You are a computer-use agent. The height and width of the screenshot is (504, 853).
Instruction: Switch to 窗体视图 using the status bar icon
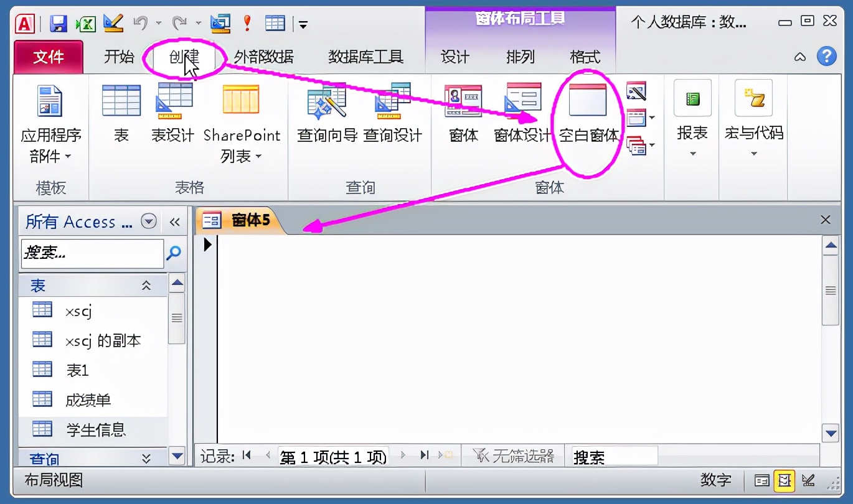(x=762, y=480)
